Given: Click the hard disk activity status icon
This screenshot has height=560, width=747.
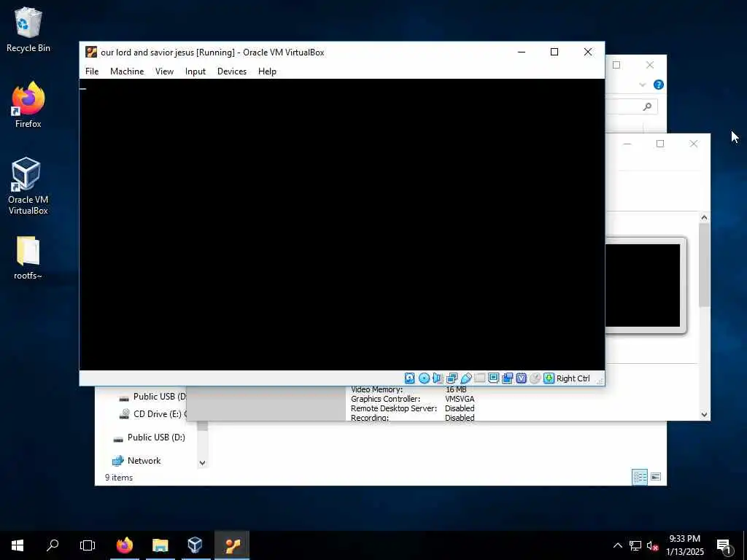Looking at the screenshot, I should [x=410, y=378].
